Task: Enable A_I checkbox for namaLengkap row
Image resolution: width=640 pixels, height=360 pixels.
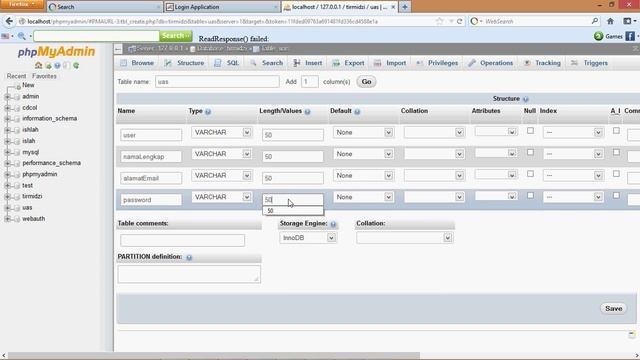Action: tap(616, 153)
